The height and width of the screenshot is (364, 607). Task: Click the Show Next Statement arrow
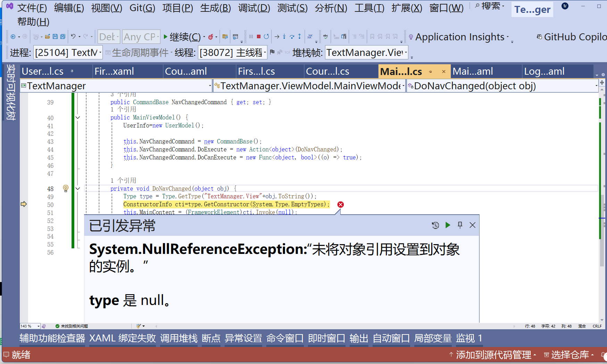(x=277, y=36)
